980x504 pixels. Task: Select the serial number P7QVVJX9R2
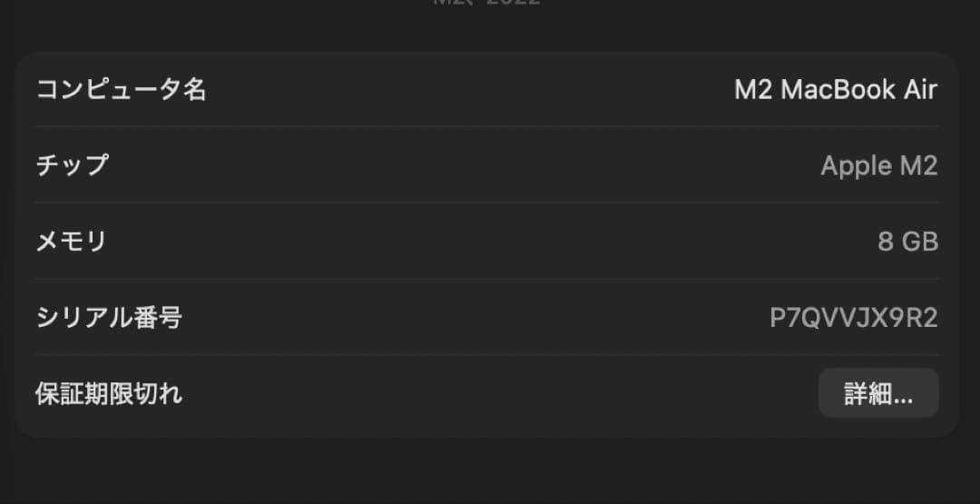(x=853, y=318)
